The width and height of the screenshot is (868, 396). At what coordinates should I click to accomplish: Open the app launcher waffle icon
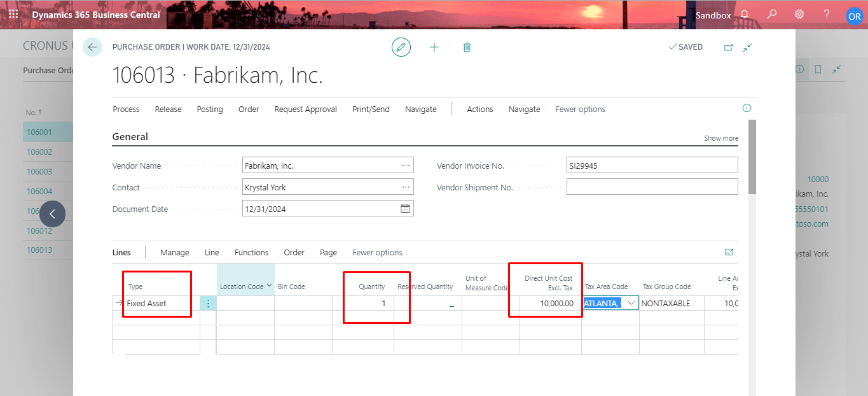pos(13,14)
